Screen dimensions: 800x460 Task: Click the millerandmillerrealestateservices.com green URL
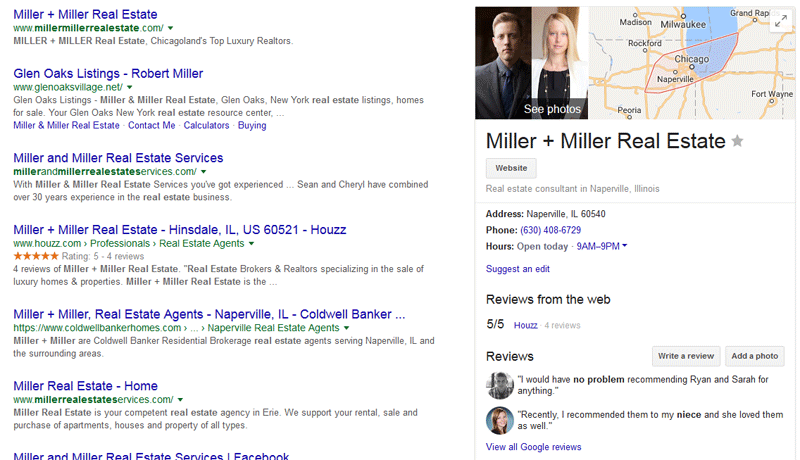(105, 172)
